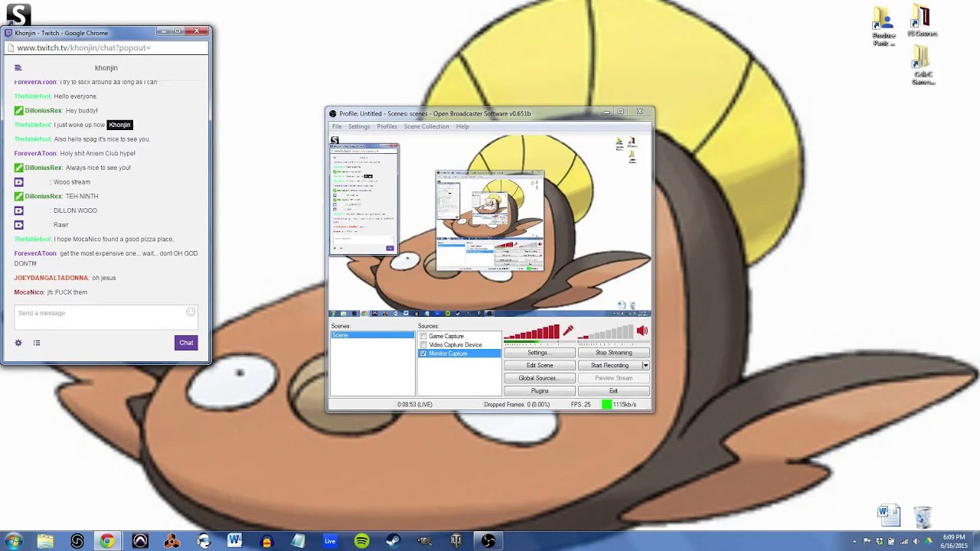Adjust the desktop audio volume meter
Image resolution: width=980 pixels, height=551 pixels.
[606, 332]
